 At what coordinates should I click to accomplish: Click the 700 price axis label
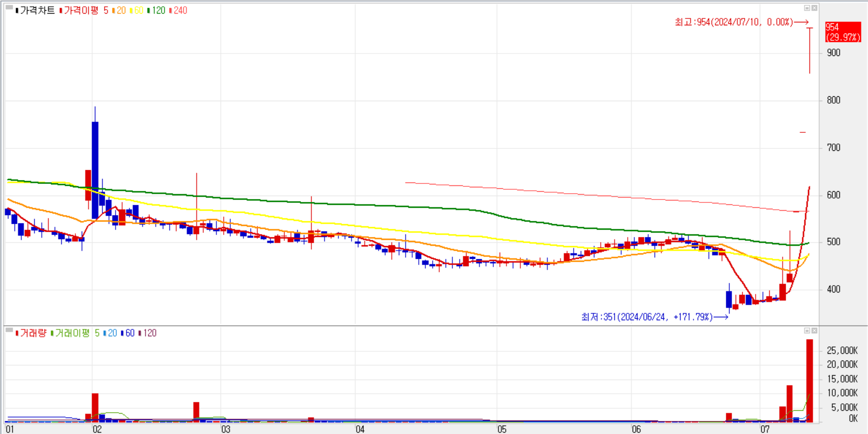point(833,147)
